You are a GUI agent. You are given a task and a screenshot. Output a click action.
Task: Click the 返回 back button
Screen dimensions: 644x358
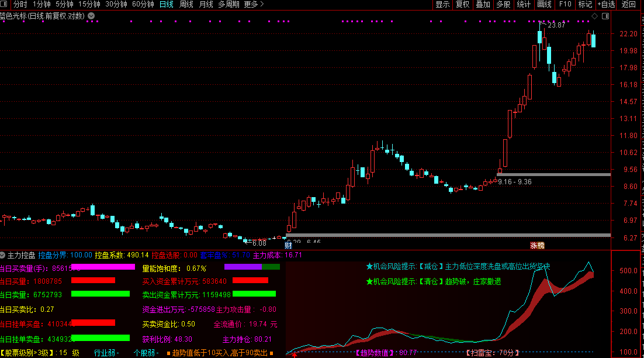click(x=629, y=5)
